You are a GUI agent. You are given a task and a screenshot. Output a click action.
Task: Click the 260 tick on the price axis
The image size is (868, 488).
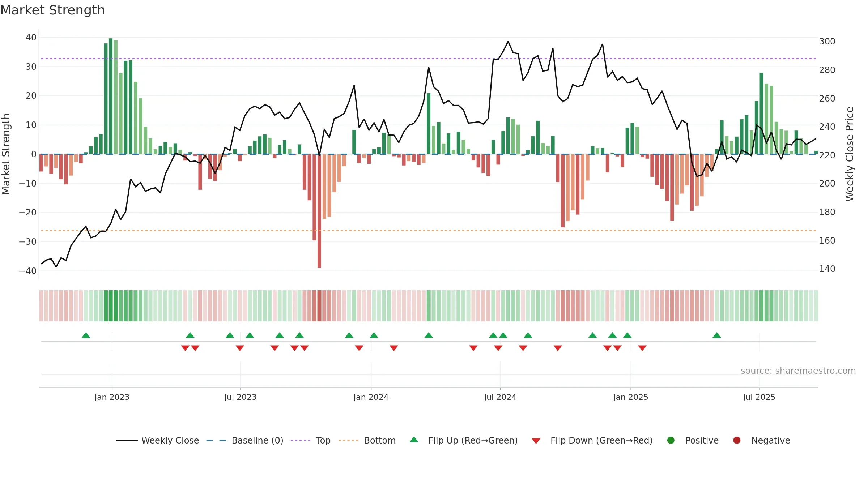tap(827, 99)
